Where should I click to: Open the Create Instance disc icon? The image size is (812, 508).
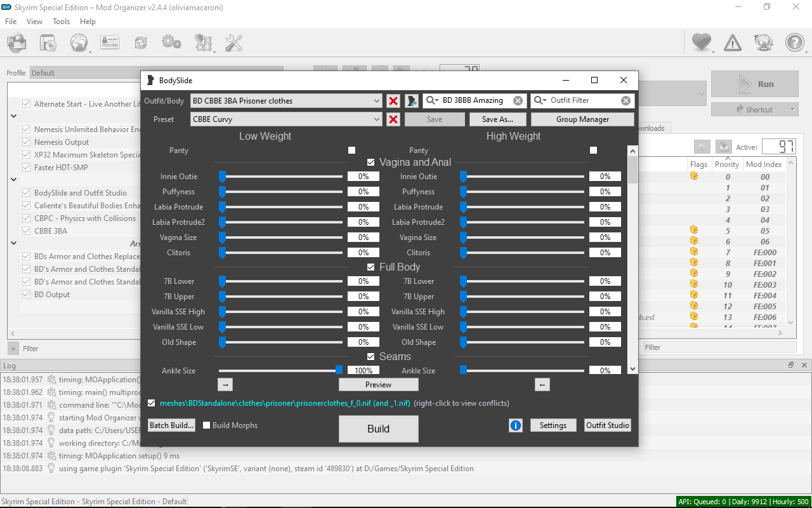[48, 43]
